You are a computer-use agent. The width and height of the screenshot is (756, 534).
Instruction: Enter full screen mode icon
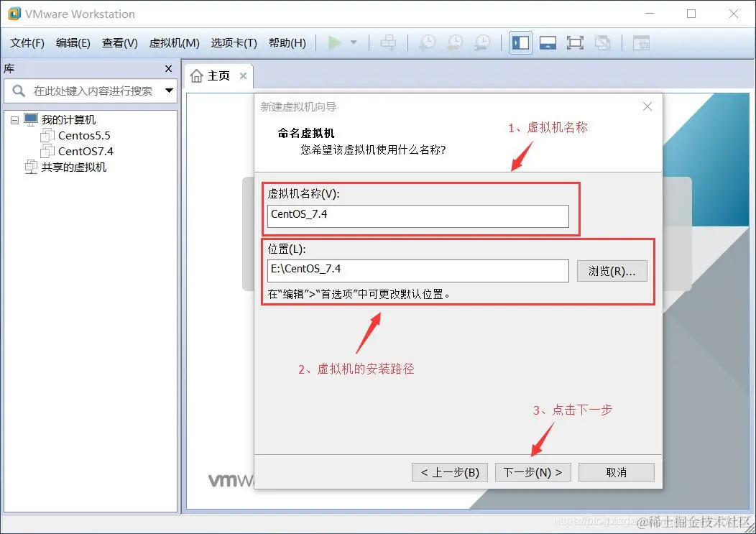point(575,42)
